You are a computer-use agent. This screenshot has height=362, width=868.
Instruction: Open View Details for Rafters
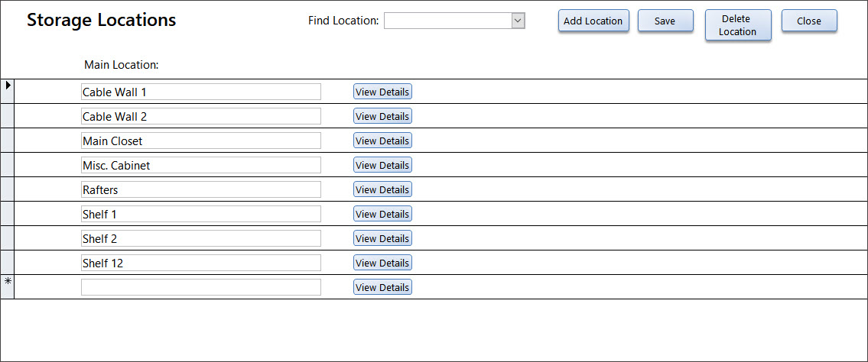(x=382, y=189)
